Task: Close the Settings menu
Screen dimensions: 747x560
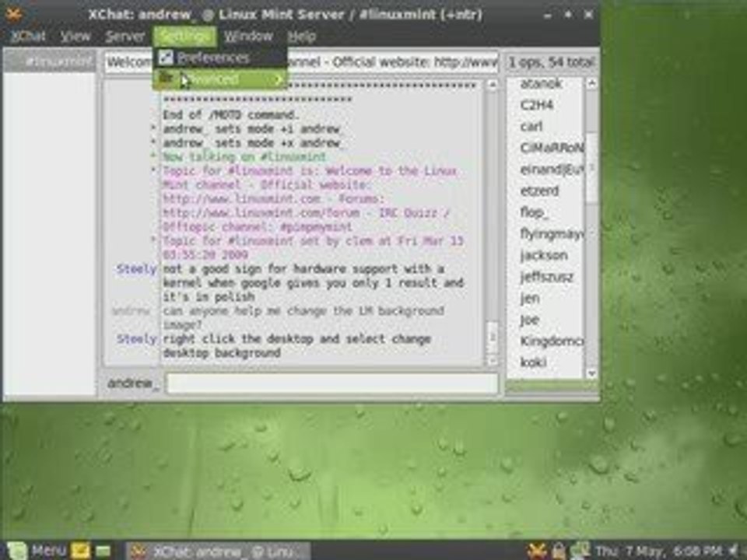Action: (185, 37)
